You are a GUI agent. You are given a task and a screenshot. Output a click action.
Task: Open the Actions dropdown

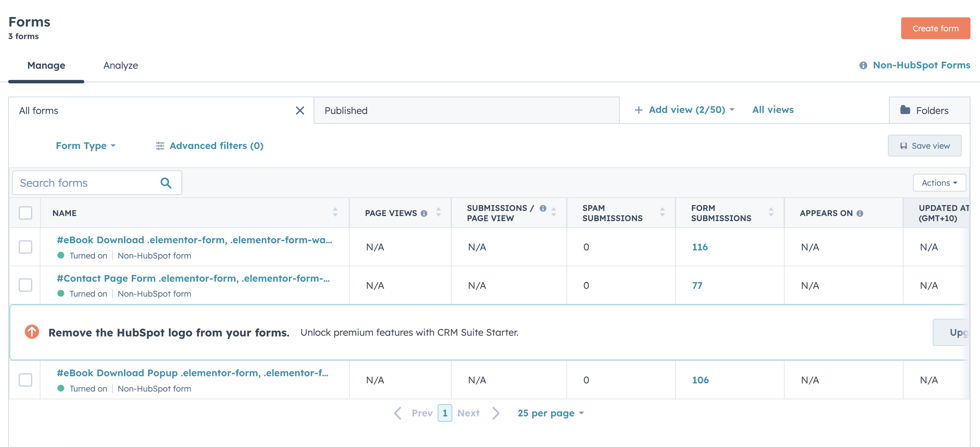point(939,183)
